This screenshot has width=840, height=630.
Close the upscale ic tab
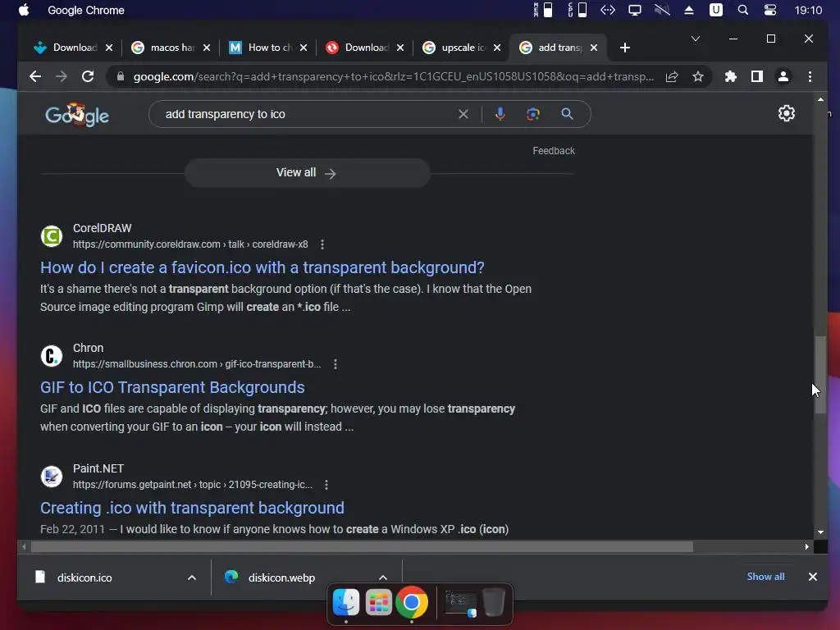497,48
